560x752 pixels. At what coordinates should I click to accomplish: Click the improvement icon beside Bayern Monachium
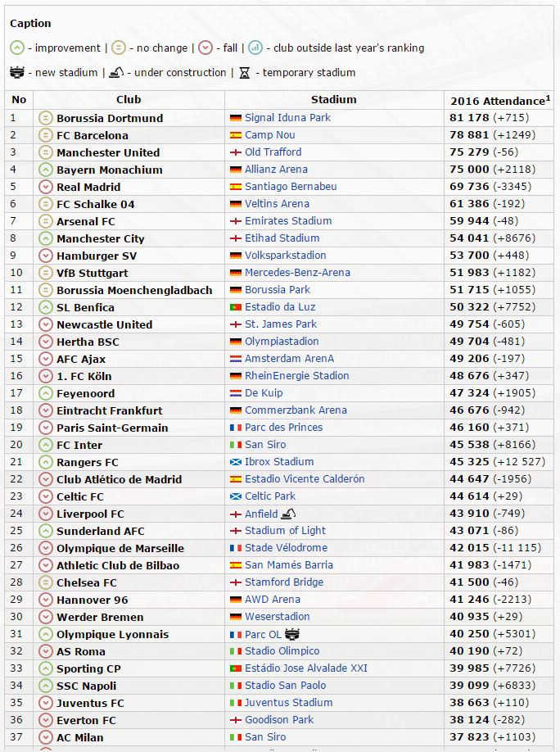coord(46,170)
